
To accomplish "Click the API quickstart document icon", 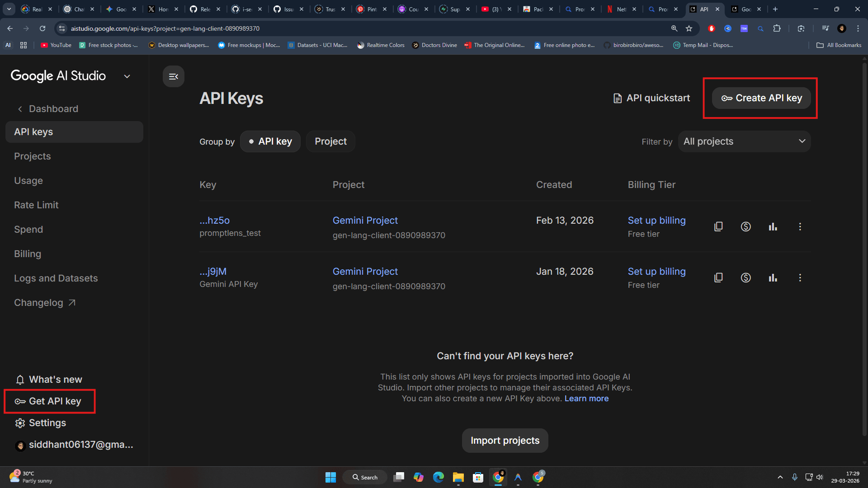I will [x=618, y=98].
